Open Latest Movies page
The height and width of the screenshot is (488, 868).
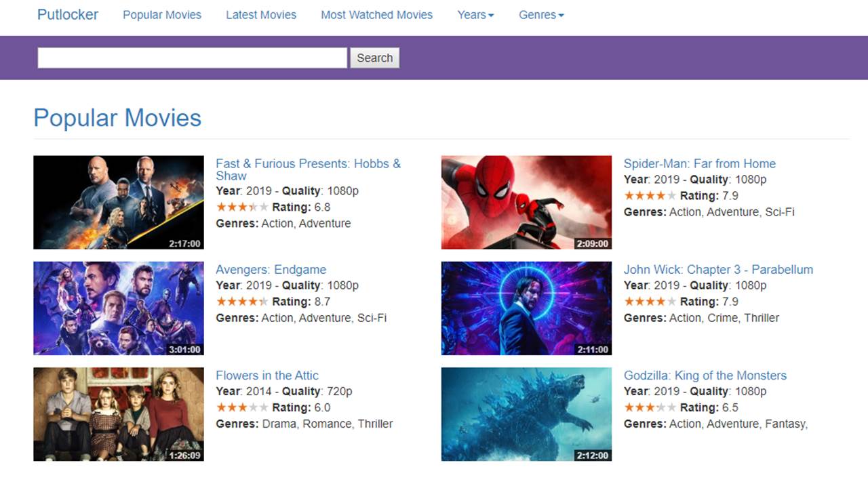(x=261, y=15)
